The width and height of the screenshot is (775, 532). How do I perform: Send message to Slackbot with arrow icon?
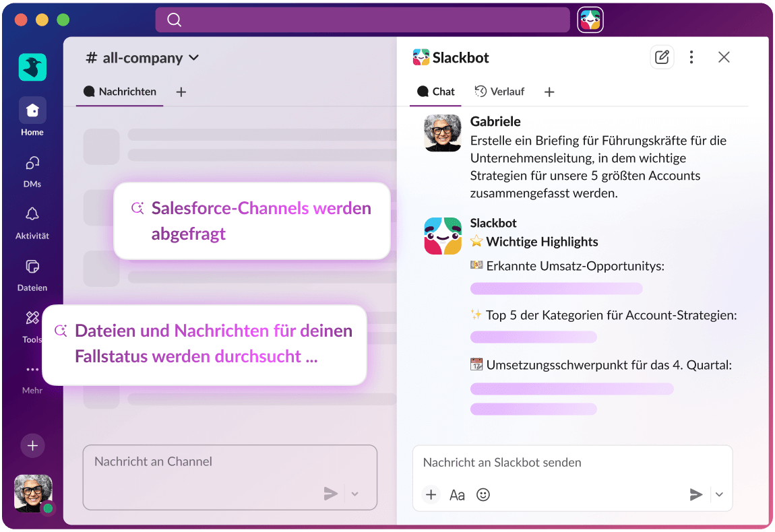(696, 494)
